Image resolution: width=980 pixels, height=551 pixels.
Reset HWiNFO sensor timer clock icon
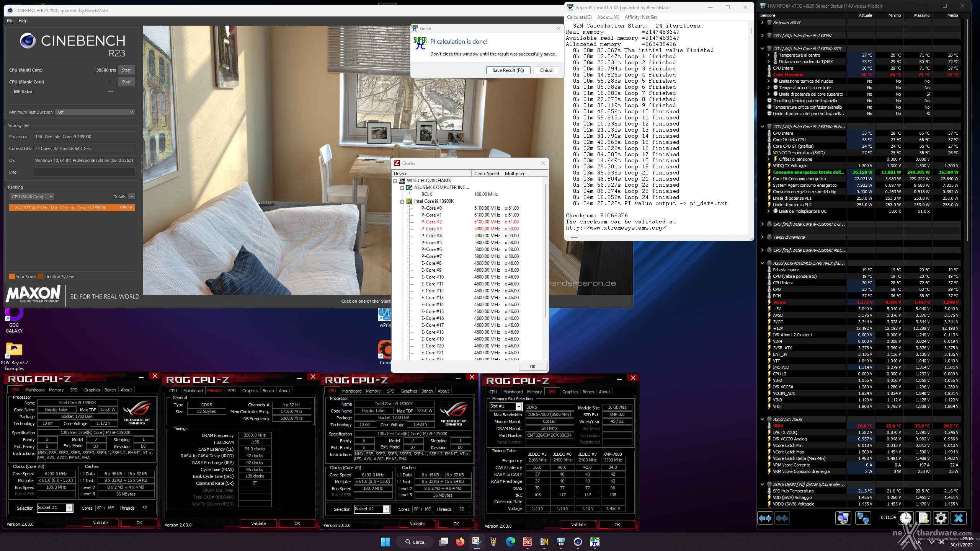click(905, 518)
